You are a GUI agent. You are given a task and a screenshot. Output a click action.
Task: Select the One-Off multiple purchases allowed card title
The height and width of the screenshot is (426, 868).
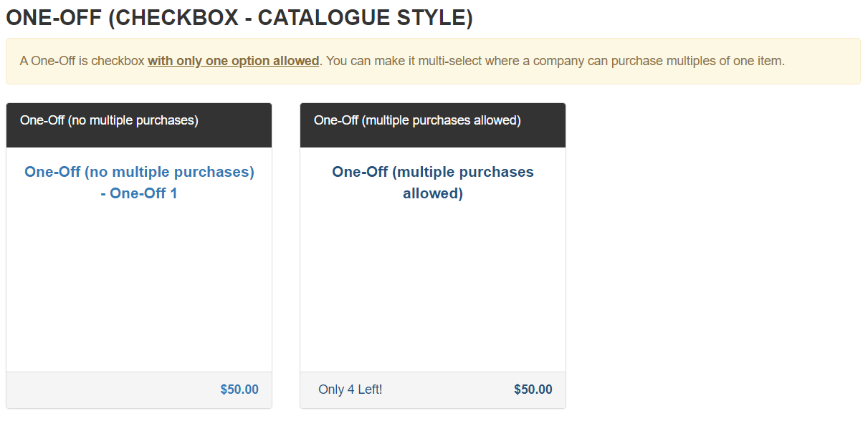pyautogui.click(x=433, y=183)
